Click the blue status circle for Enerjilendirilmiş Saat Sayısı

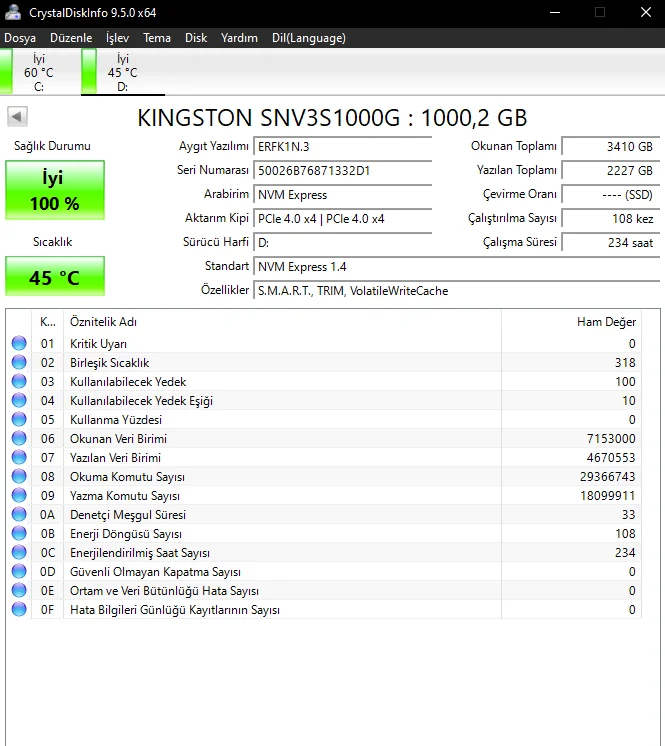pyautogui.click(x=19, y=552)
